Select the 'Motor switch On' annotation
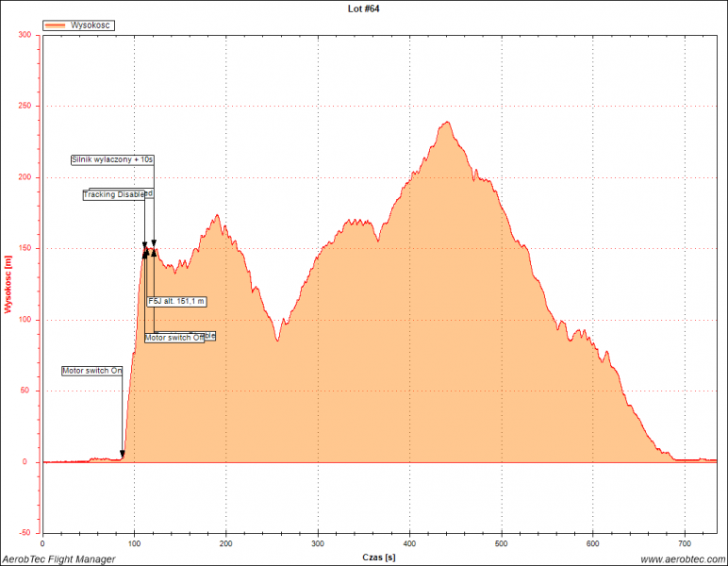The height and width of the screenshot is (566, 728). tap(92, 371)
